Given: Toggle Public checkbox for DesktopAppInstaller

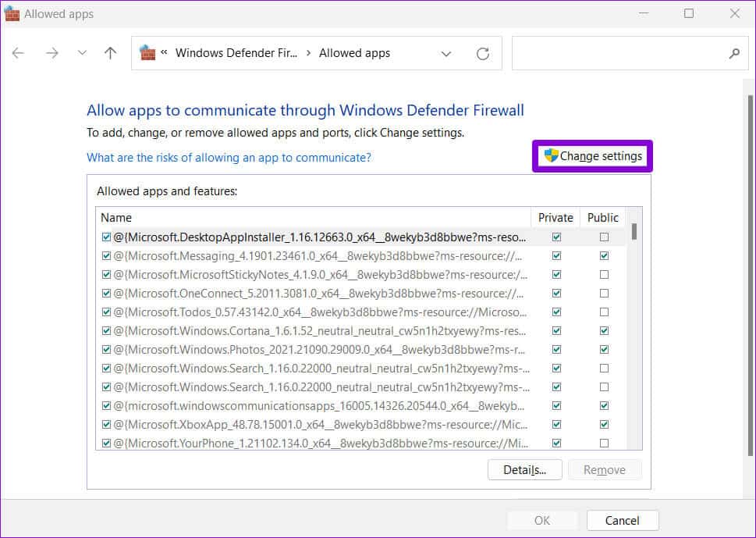Looking at the screenshot, I should tap(604, 237).
